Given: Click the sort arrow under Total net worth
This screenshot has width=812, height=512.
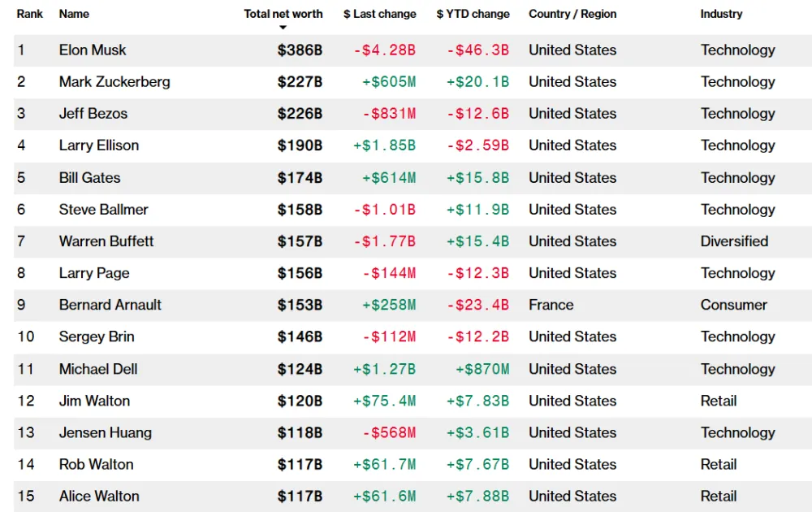Looking at the screenshot, I should click(x=283, y=28).
